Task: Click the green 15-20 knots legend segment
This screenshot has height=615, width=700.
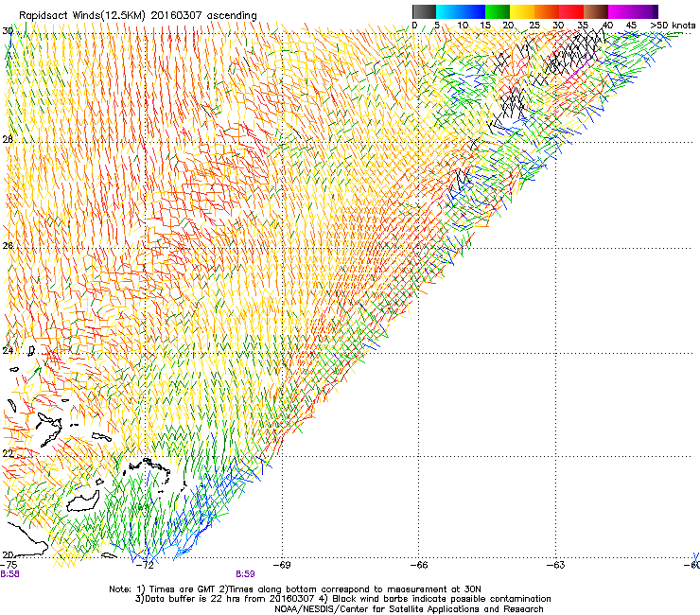Action: 498,11
